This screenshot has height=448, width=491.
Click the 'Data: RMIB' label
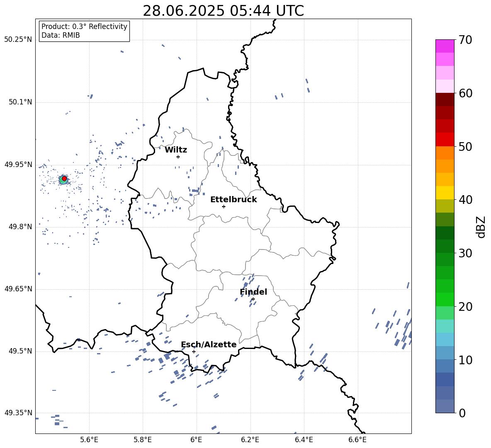pyautogui.click(x=61, y=35)
